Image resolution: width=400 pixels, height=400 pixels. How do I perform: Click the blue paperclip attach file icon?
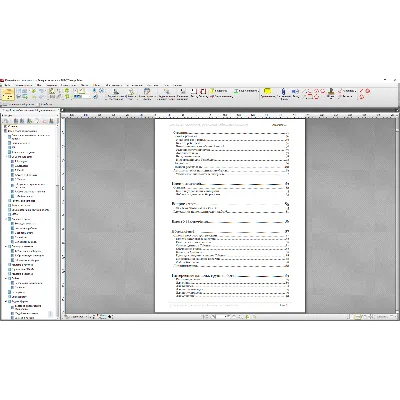click(x=284, y=91)
